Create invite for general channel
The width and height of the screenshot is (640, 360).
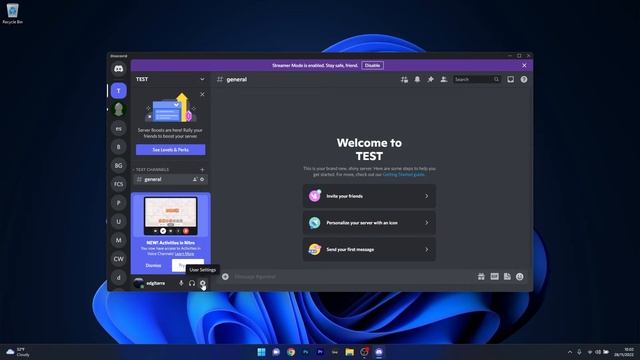195,180
